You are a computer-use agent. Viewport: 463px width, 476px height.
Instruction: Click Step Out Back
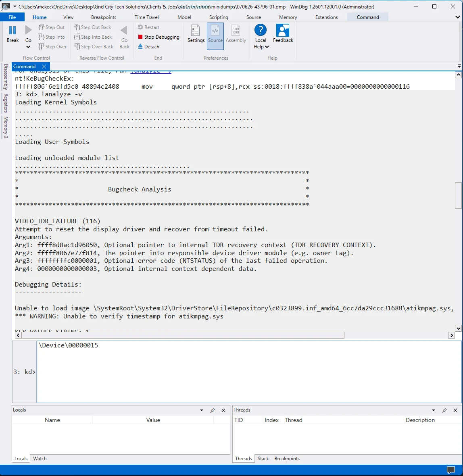pos(93,27)
